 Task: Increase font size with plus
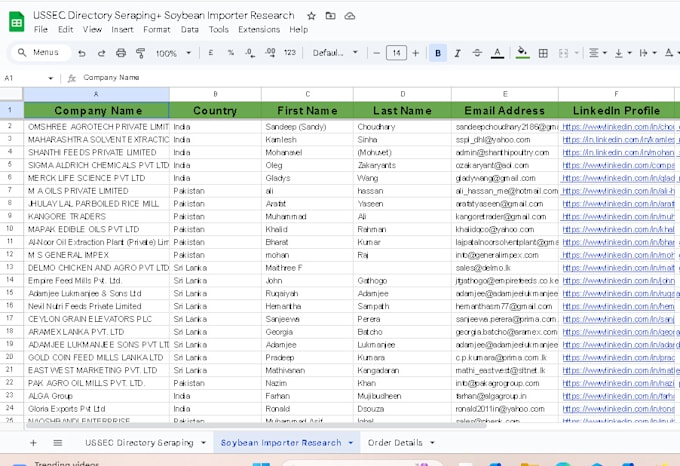point(415,53)
